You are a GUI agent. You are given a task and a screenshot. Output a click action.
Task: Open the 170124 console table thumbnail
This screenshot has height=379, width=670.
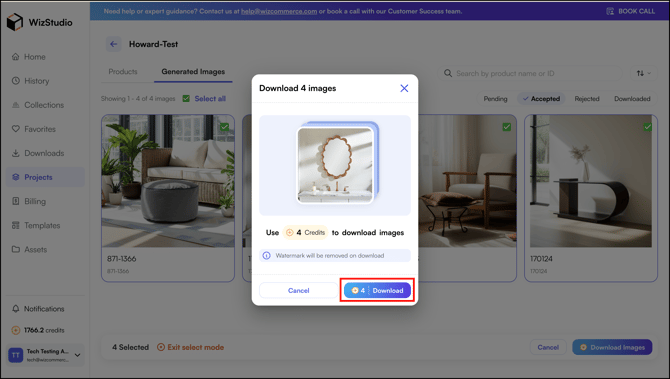coord(591,181)
